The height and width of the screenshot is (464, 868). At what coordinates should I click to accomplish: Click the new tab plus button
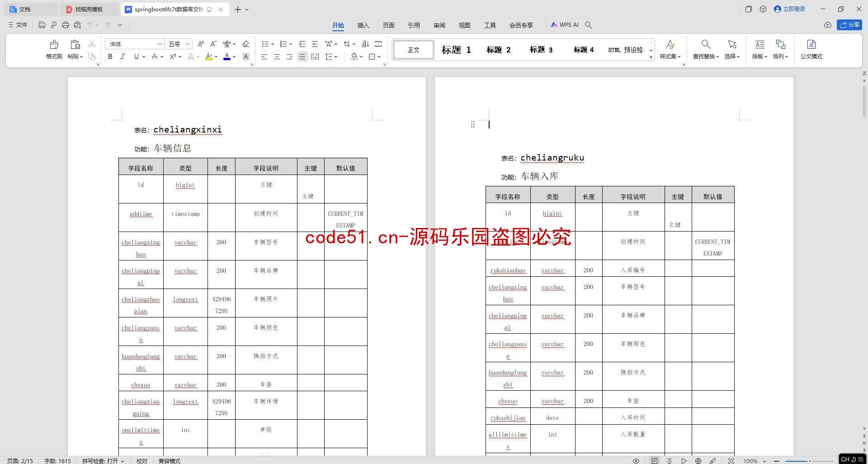238,9
